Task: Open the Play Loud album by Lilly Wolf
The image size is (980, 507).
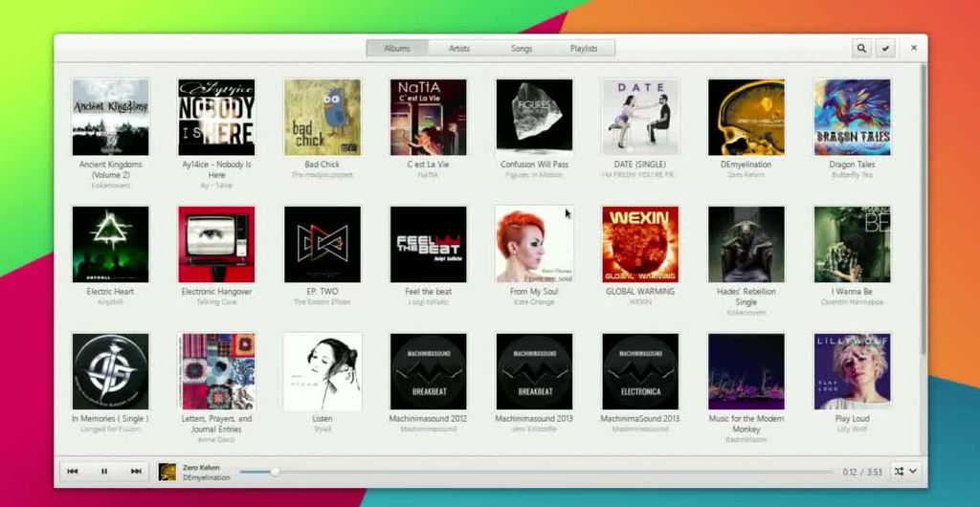Action: (852, 371)
